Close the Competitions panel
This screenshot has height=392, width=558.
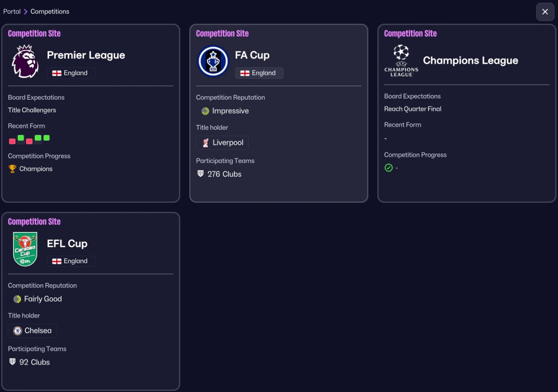545,12
